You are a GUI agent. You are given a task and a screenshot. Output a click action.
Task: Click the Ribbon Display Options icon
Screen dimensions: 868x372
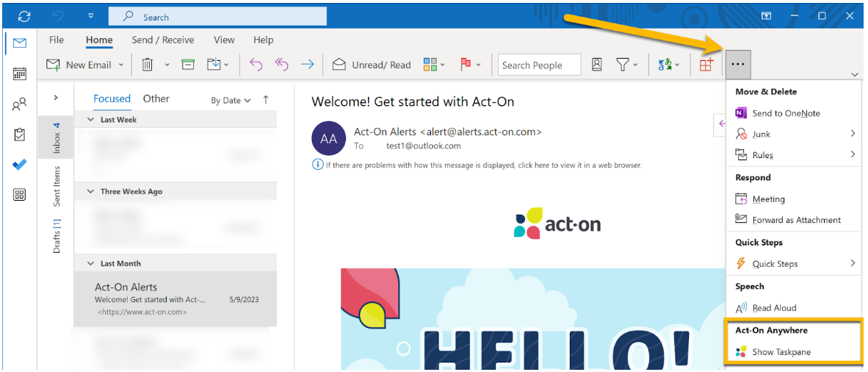[766, 16]
